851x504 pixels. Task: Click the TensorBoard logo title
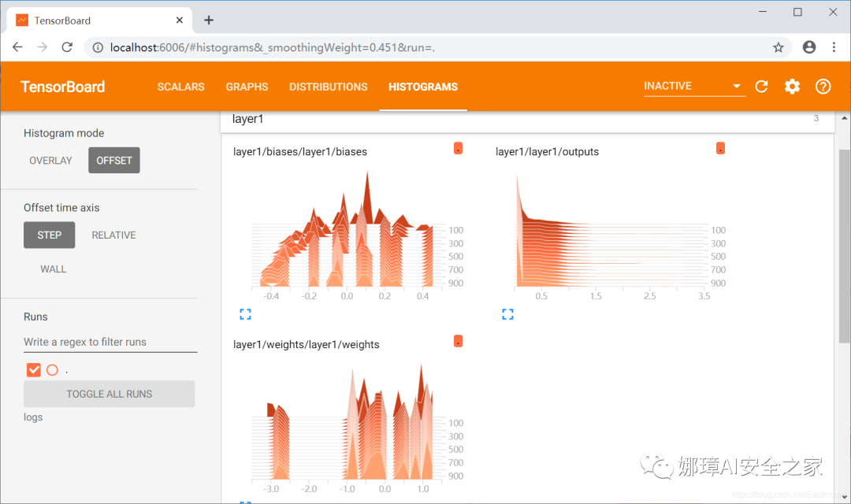63,87
